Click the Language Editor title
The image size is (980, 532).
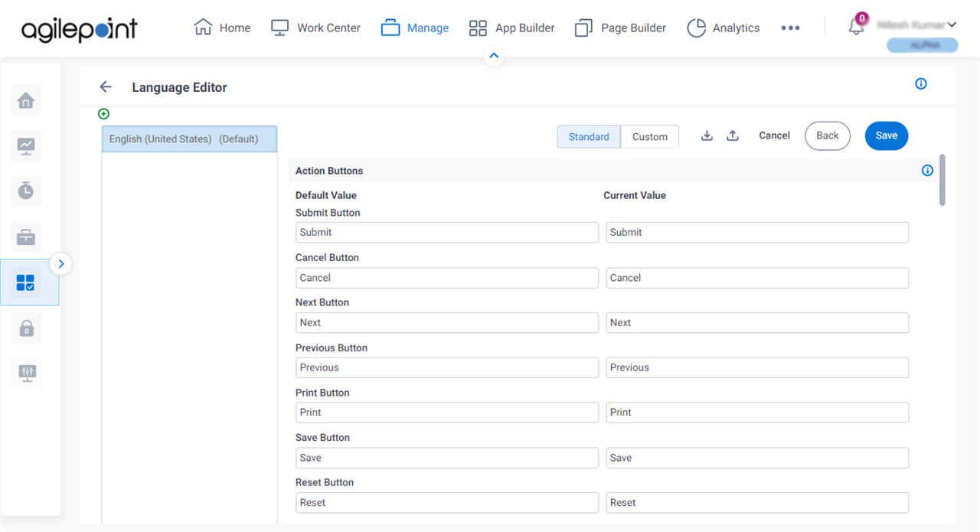(179, 87)
